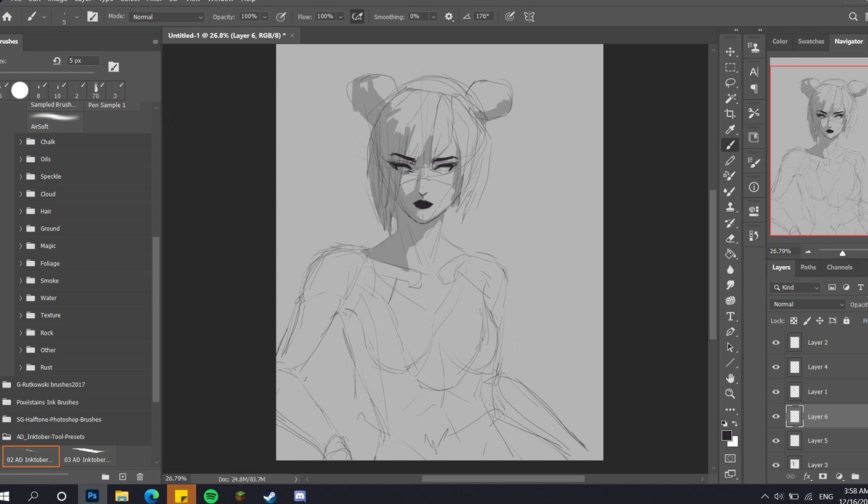
Task: Toggle lock transparent pixels
Action: click(793, 320)
